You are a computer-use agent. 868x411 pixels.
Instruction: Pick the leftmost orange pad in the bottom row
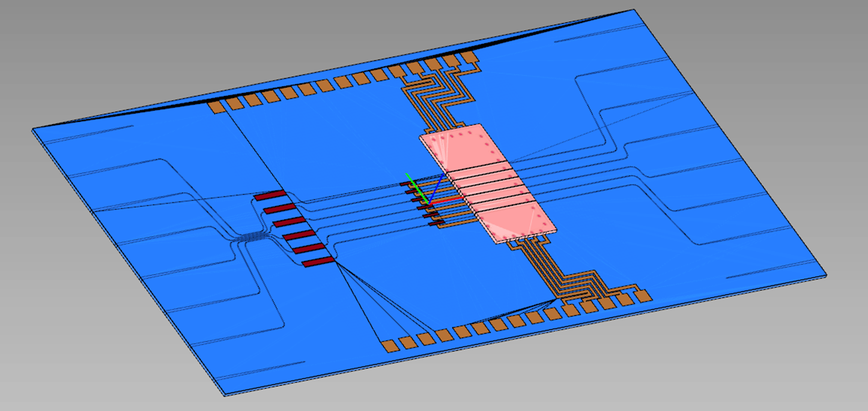click(390, 345)
